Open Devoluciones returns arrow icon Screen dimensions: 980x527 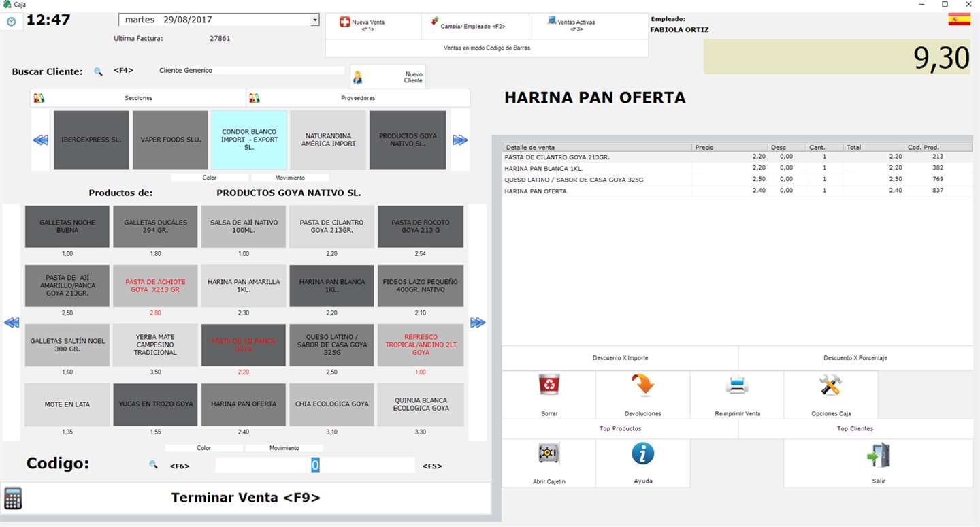(642, 385)
